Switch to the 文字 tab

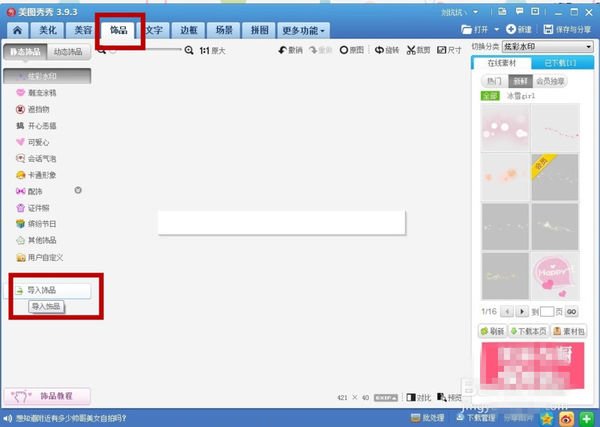pos(153,31)
